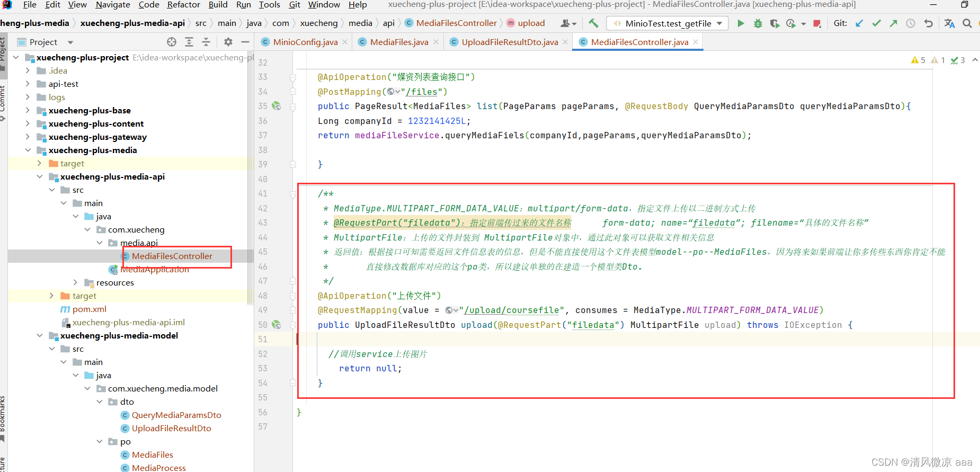980x472 pixels.
Task: Expand xuecheng-plus-content module
Action: click(x=28, y=123)
